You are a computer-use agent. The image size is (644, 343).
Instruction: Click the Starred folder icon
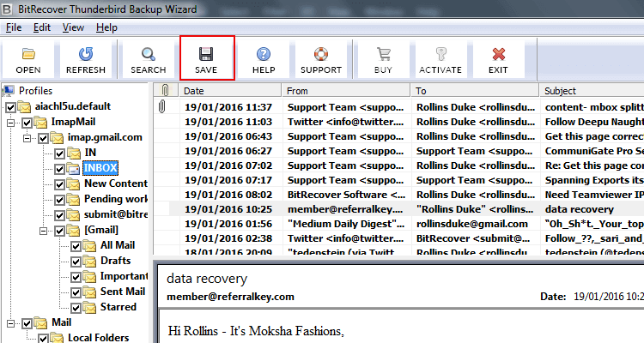click(x=89, y=307)
